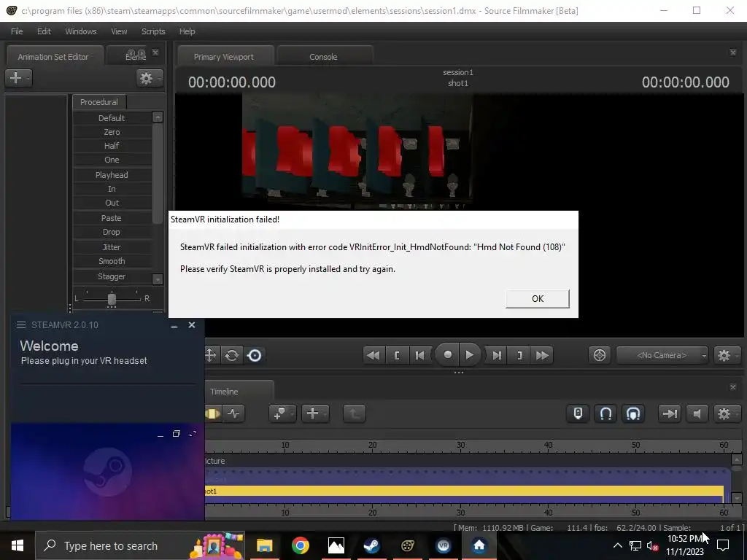747x560 pixels.
Task: Open the Windows menu
Action: [x=80, y=31]
